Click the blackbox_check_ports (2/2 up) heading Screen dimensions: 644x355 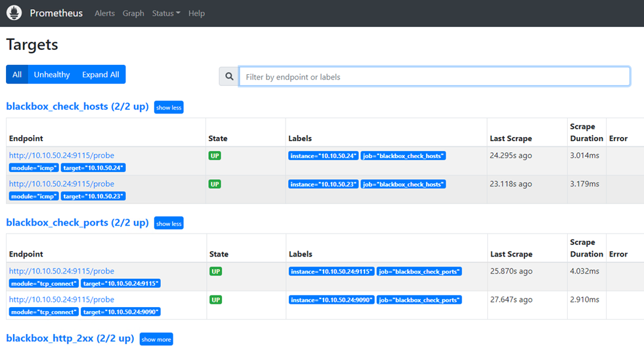coord(77,222)
